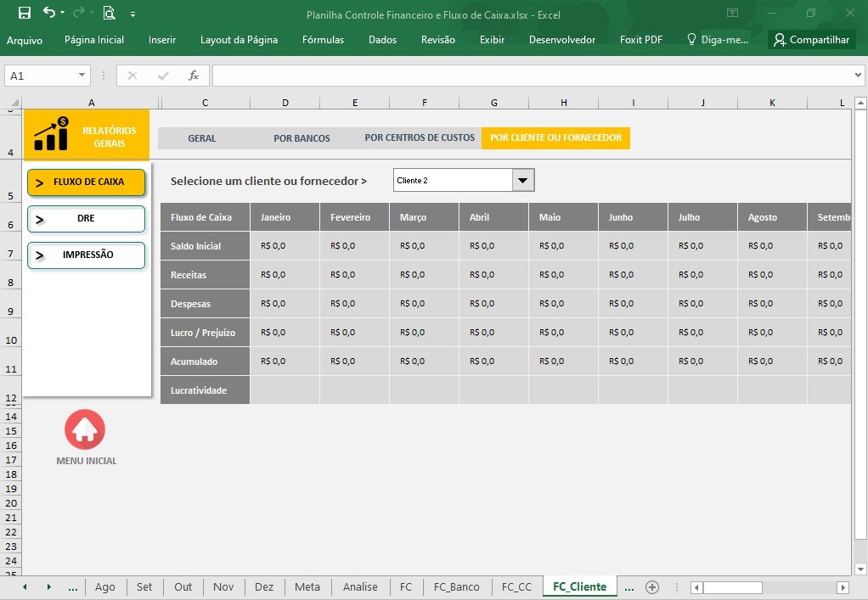This screenshot has width=868, height=600.
Task: Click the Cancel X icon in formula bar
Action: [132, 76]
